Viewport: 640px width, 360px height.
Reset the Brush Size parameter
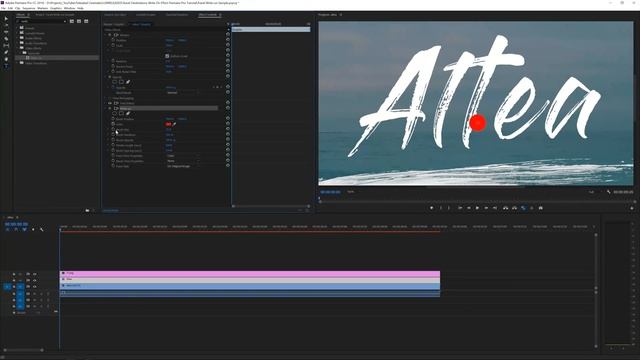pos(228,129)
